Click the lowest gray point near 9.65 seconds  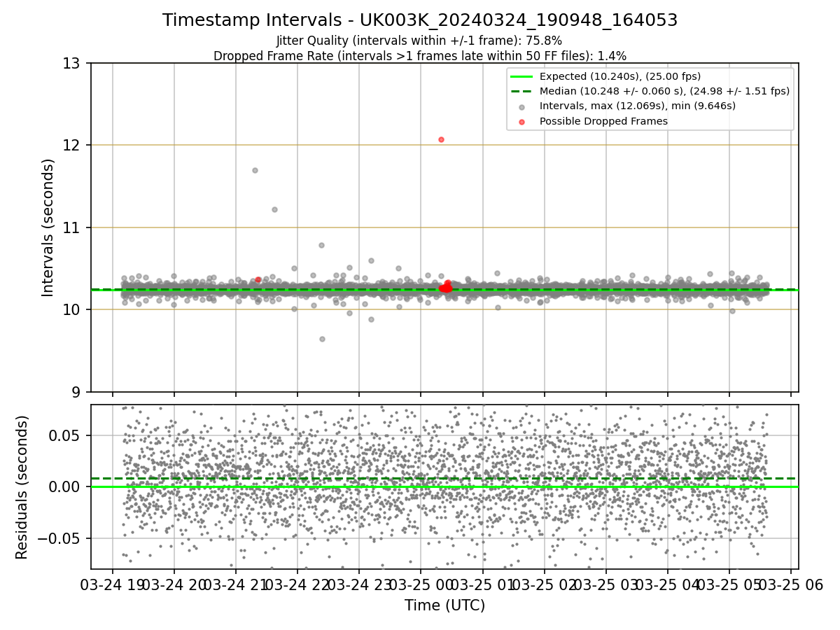point(322,339)
